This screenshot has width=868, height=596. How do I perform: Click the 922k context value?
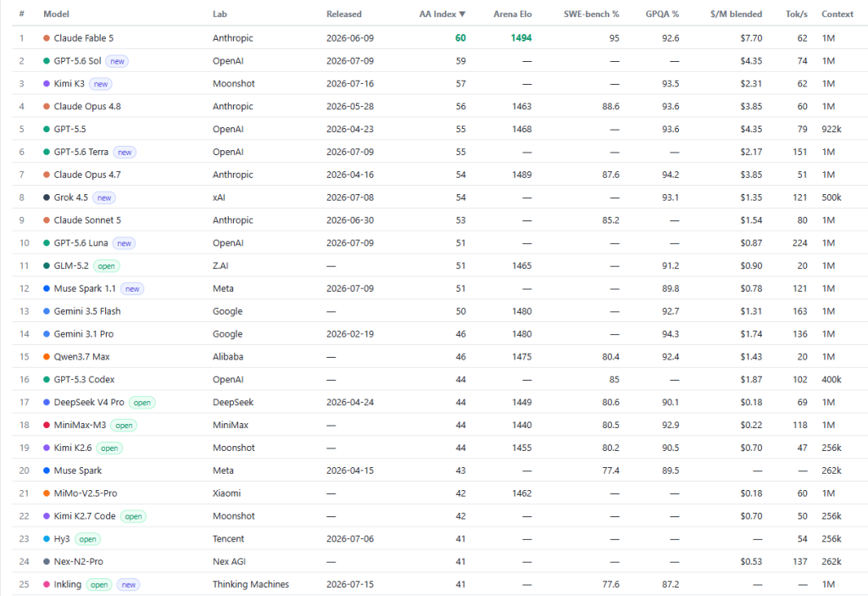click(832, 129)
